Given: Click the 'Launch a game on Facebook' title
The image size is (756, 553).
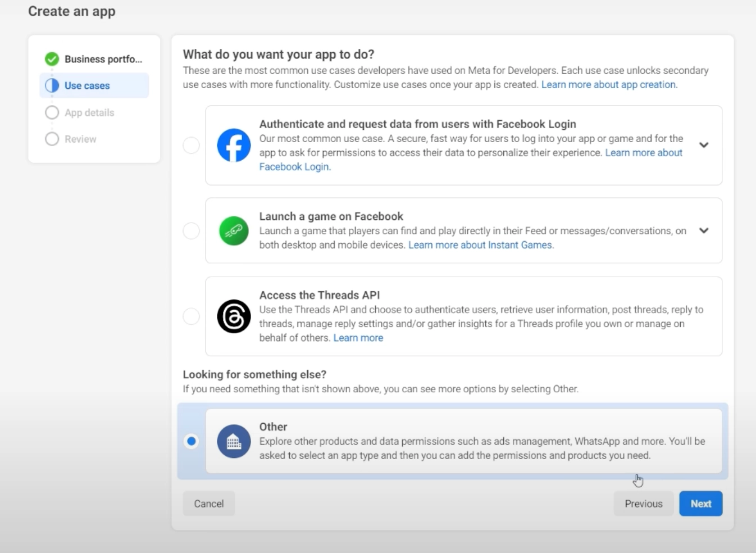Looking at the screenshot, I should click(x=331, y=216).
